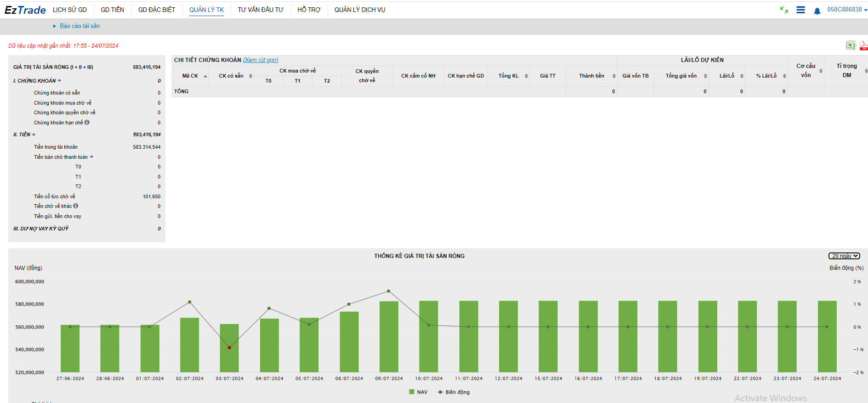
Task: Open the EzTrade logo home
Action: click(x=25, y=10)
